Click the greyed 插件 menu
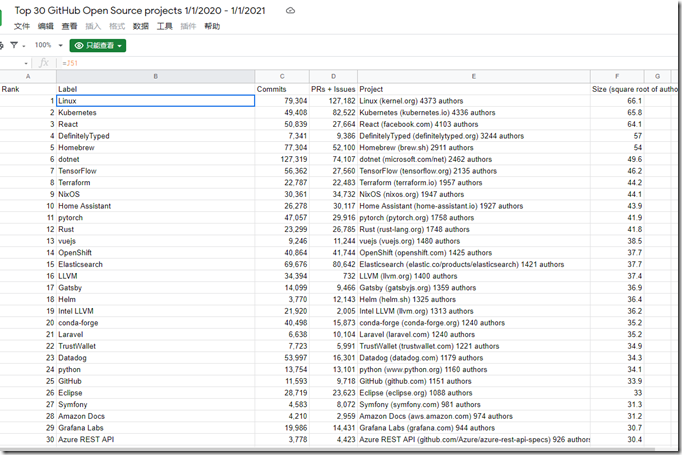 pyautogui.click(x=188, y=26)
